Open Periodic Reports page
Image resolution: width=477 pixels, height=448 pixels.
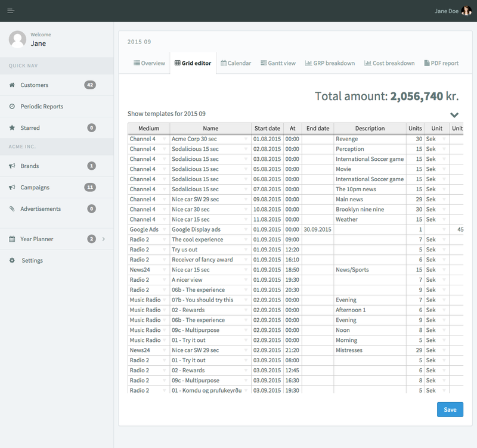(57, 107)
